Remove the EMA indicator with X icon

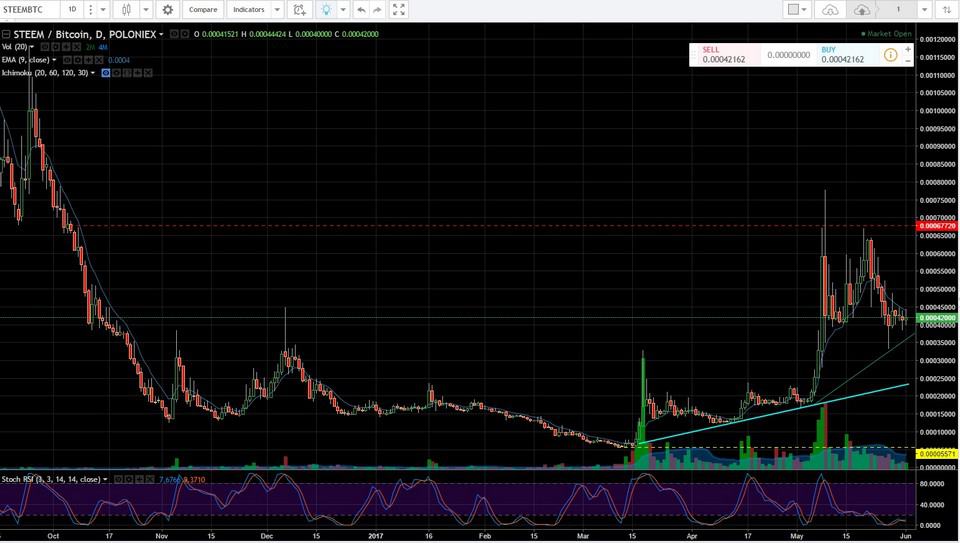point(99,60)
